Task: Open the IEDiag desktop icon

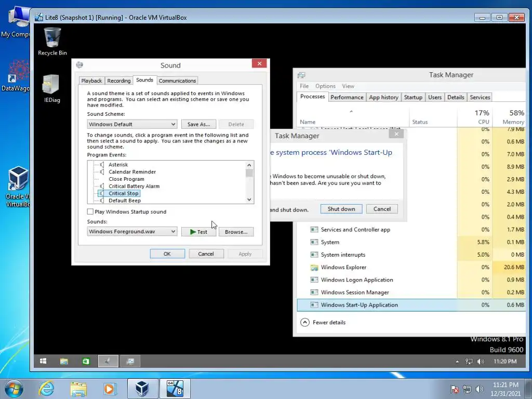Action: coord(51,88)
